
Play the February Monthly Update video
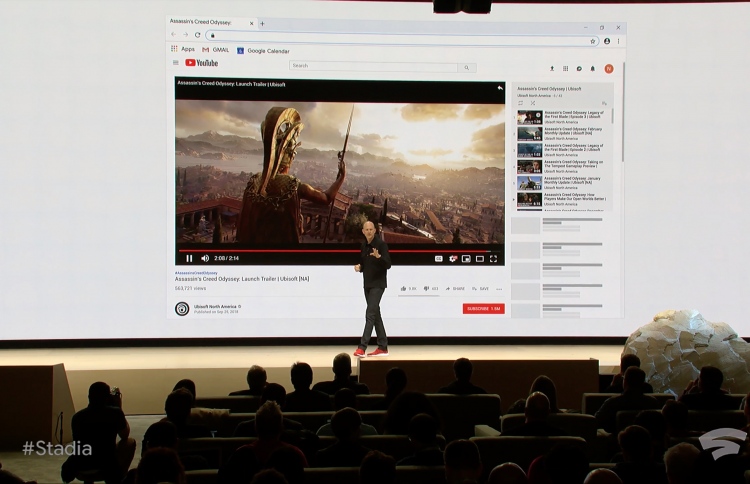tap(561, 133)
